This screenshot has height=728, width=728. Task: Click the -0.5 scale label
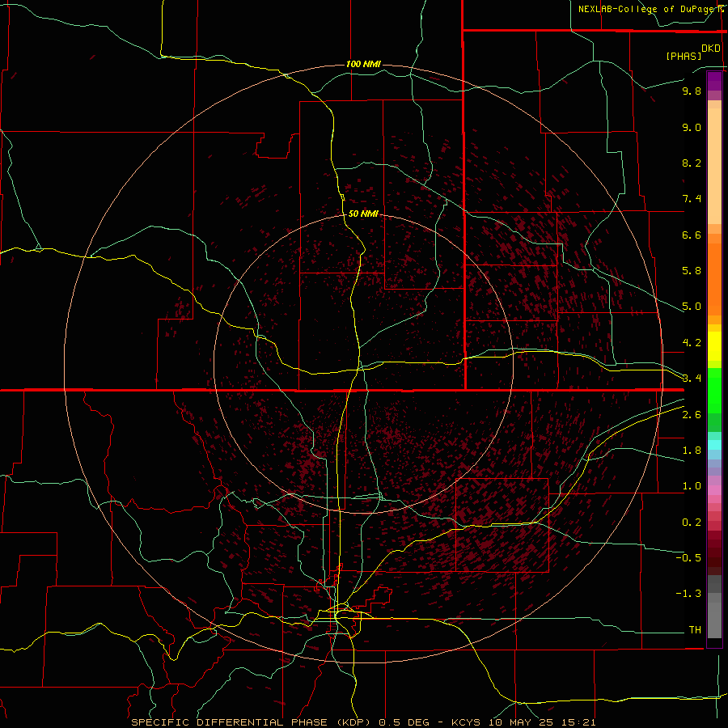[688, 558]
